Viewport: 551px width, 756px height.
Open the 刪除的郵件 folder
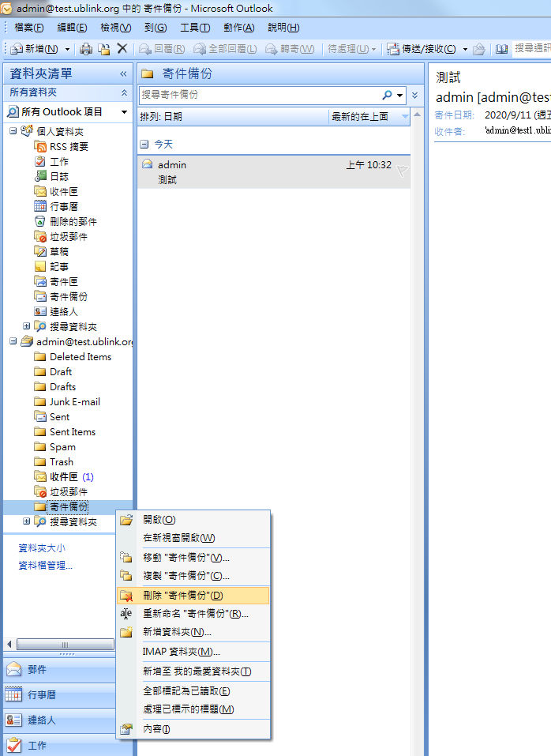(x=73, y=221)
